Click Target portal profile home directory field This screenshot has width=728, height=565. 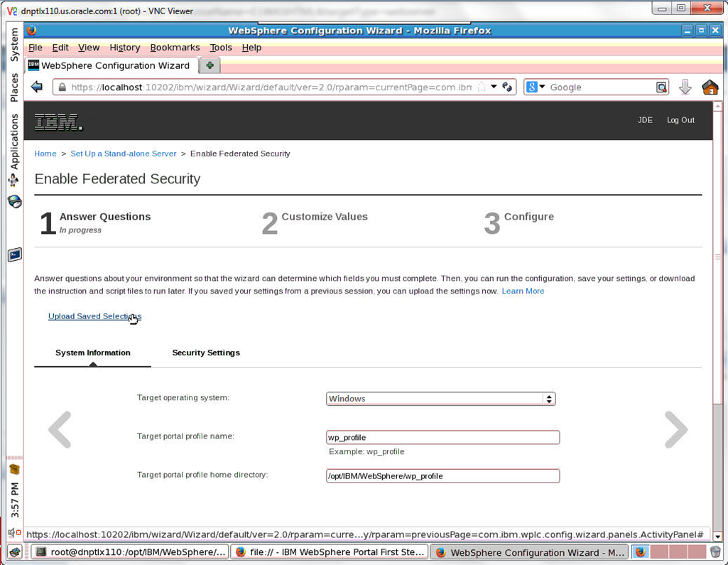coord(443,475)
